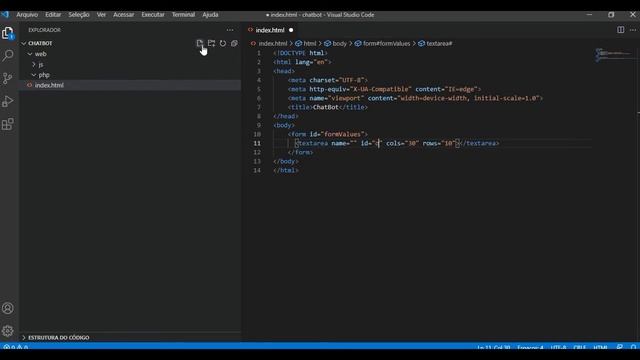
Task: Open editor more actions menu
Action: click(633, 30)
